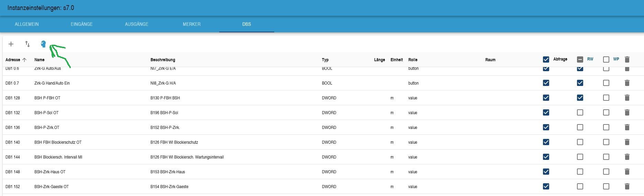Enable RW for DB1 144
The width and height of the screenshot is (644, 196).
[580, 157]
